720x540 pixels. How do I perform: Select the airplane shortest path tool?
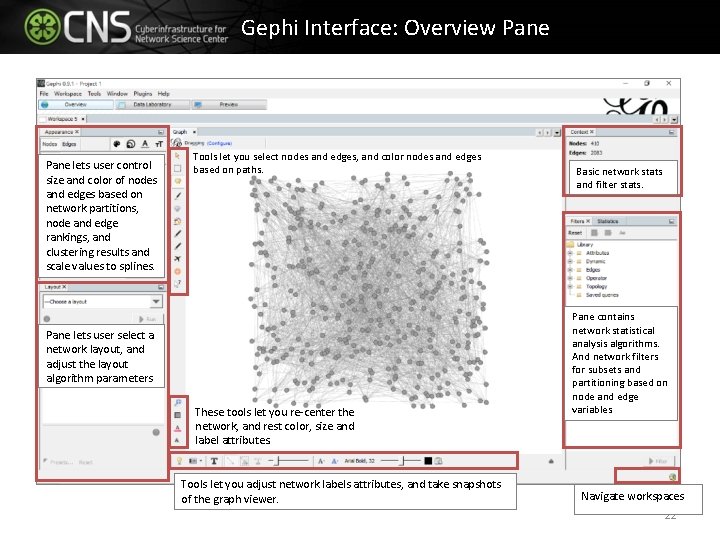tap(178, 259)
